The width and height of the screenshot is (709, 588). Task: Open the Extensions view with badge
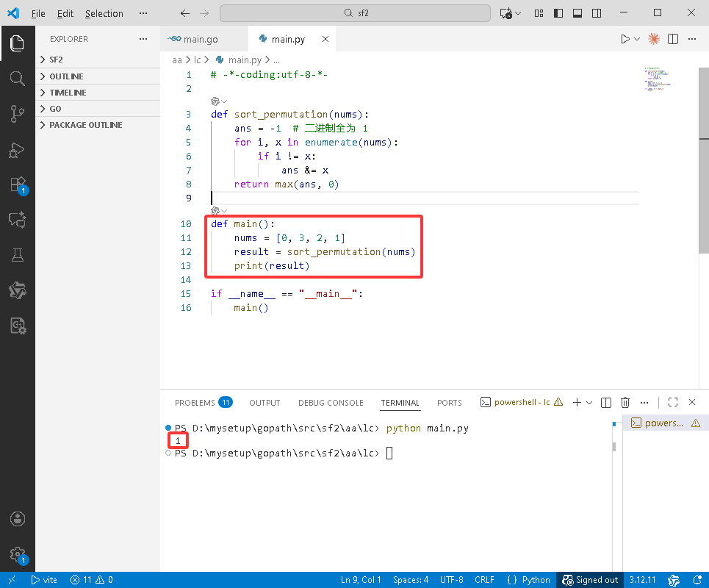pyautogui.click(x=18, y=185)
